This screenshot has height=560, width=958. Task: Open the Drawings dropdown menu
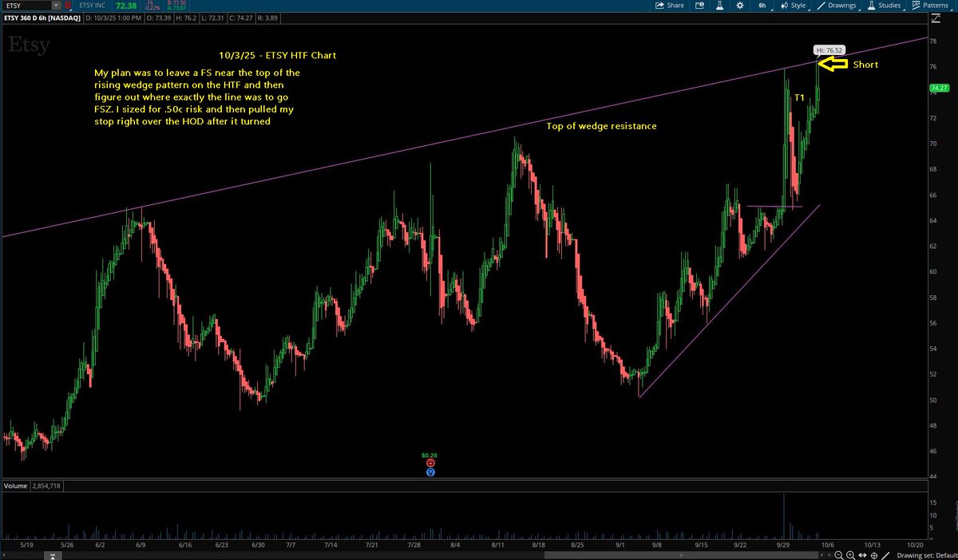tap(837, 5)
